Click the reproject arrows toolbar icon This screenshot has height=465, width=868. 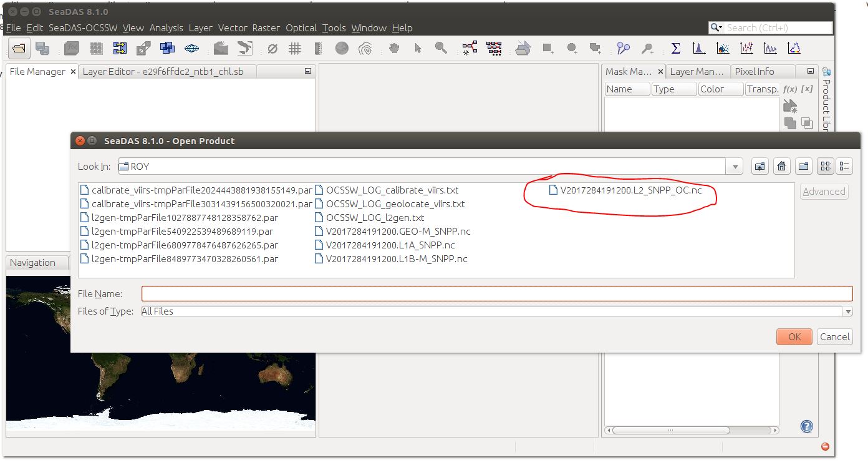coord(120,48)
